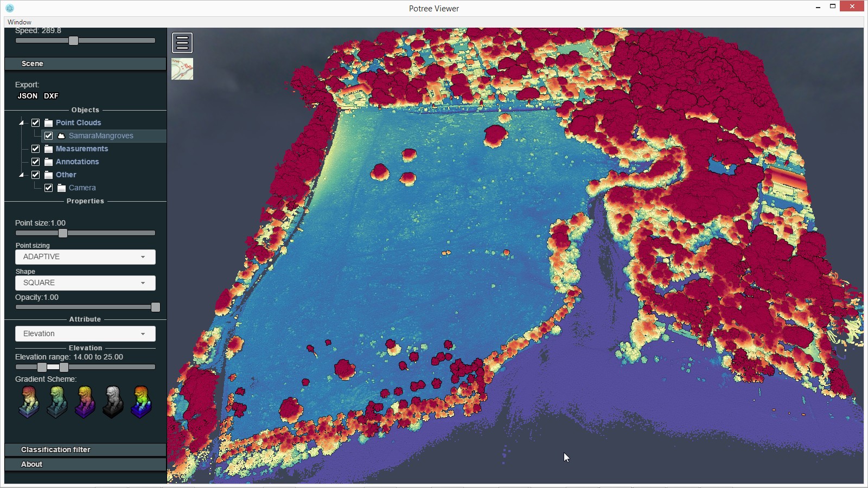Toggle the Measurements checkbox
The width and height of the screenshot is (868, 488).
point(36,149)
